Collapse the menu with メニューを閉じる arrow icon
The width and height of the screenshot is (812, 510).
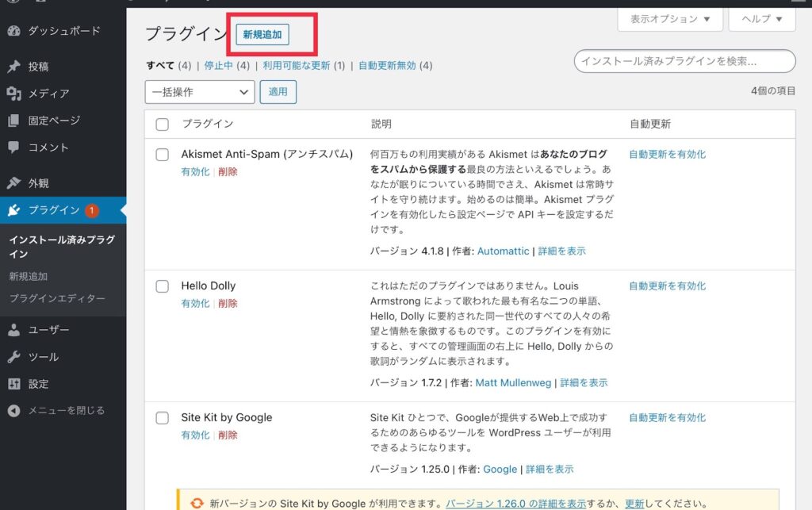point(13,411)
